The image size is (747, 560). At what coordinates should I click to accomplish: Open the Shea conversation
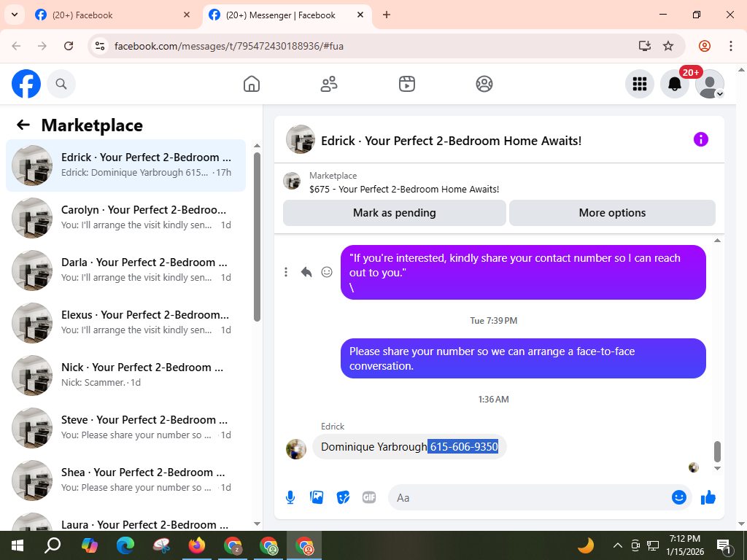click(125, 480)
